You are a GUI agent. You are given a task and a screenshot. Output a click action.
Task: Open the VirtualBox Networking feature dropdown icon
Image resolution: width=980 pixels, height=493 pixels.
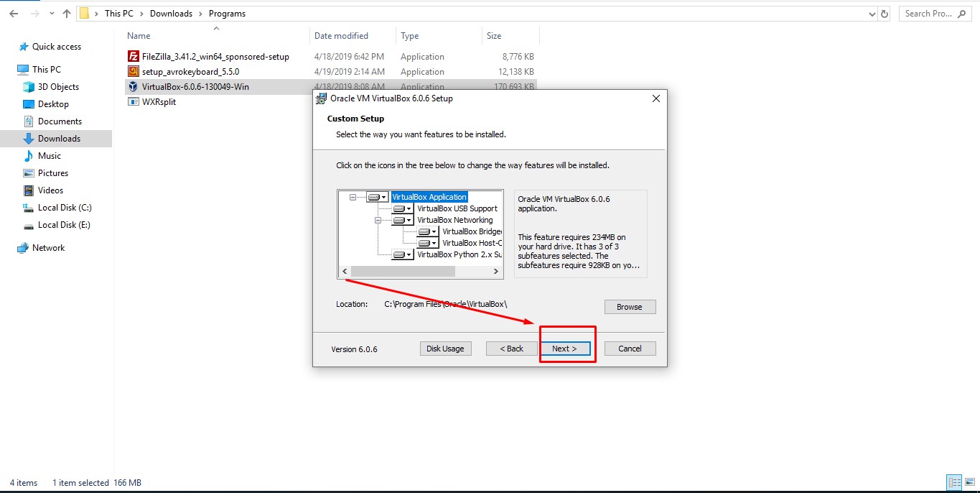[403, 220]
